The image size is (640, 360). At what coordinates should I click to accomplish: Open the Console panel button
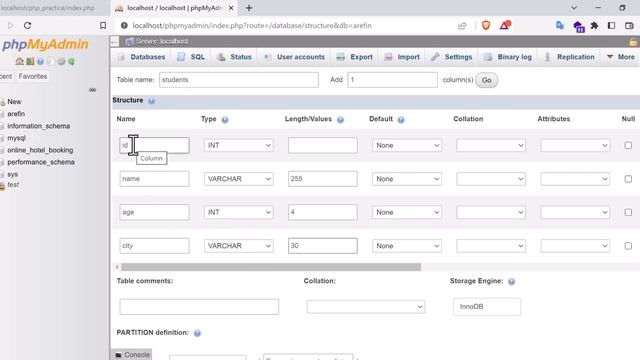click(x=131, y=355)
